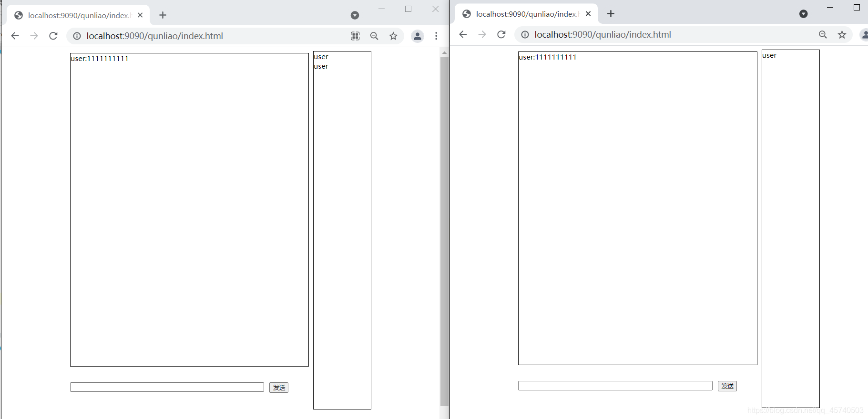The width and height of the screenshot is (868, 419).
Task: Click the left window's vertical scrollbar
Action: 444,231
